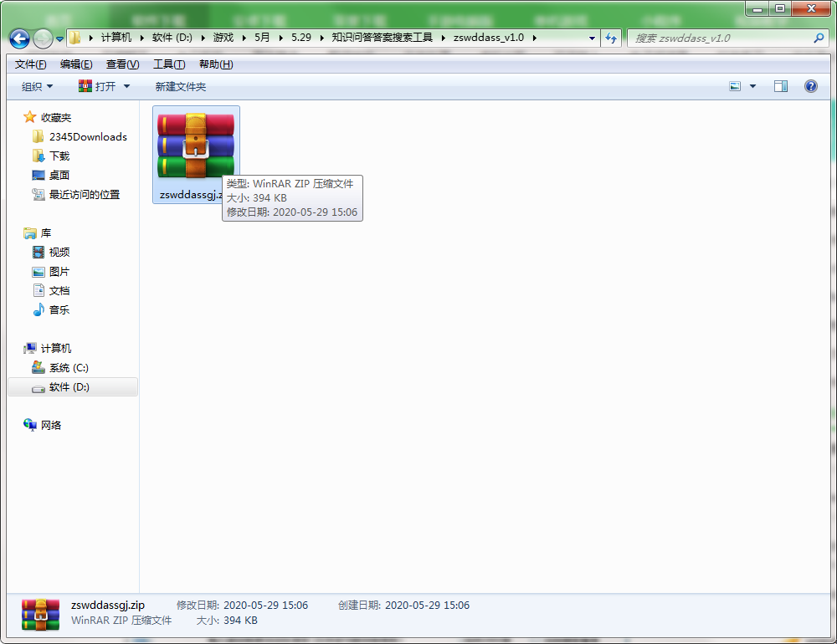Open recent pages dropdown beside Forward arrow
The image size is (837, 644).
click(x=59, y=38)
